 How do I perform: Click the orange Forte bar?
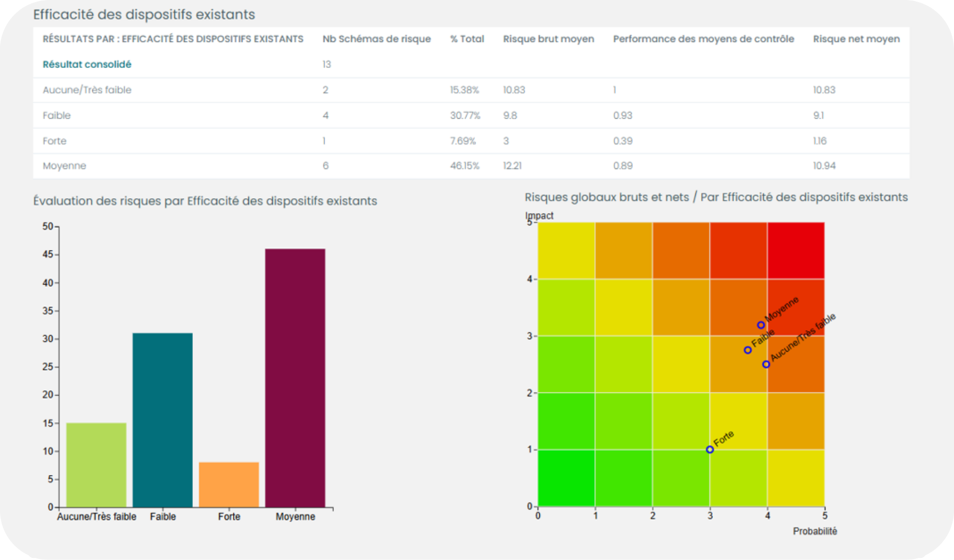(x=229, y=484)
